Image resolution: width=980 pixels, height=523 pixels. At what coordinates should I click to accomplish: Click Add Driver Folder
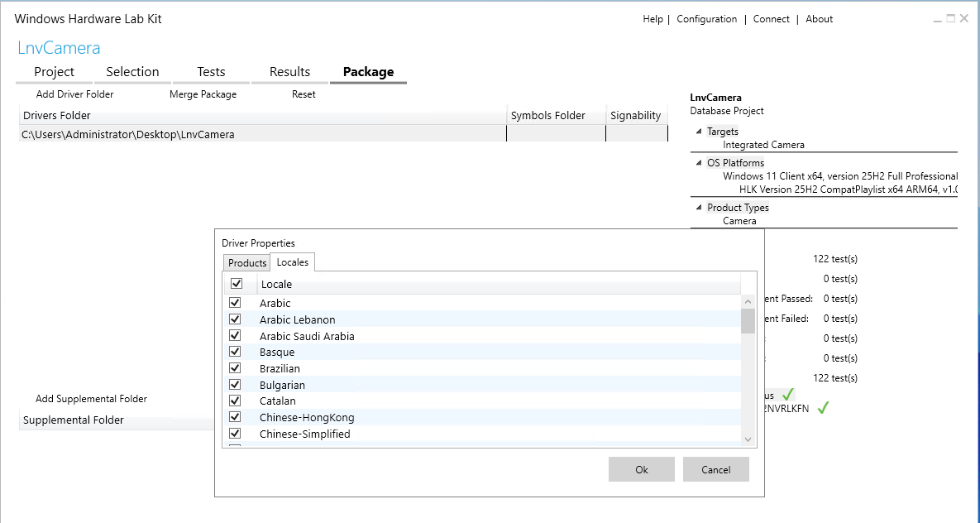75,94
